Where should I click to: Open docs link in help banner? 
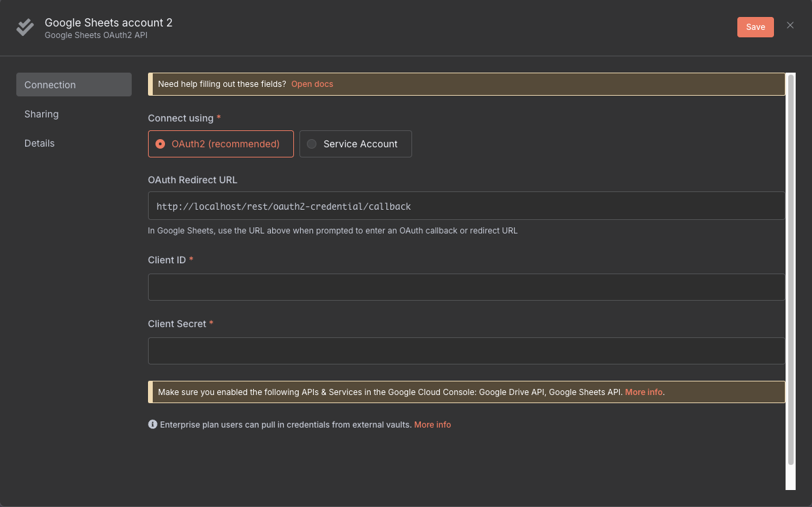(x=312, y=84)
